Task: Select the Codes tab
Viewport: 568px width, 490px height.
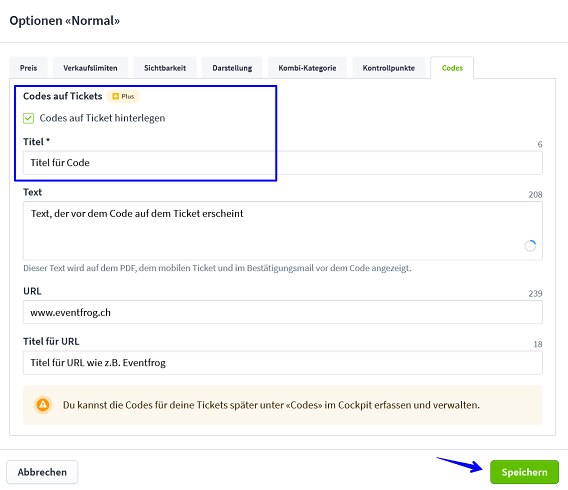Action: tap(452, 68)
